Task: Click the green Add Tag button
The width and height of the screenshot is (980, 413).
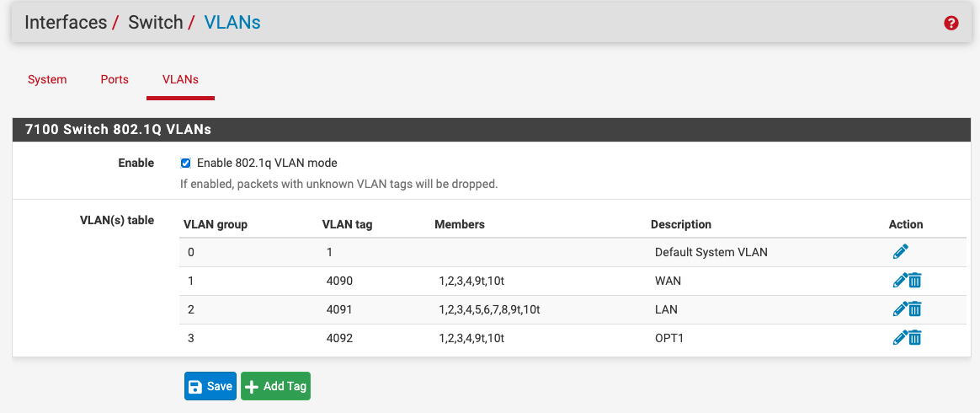Action: point(275,386)
